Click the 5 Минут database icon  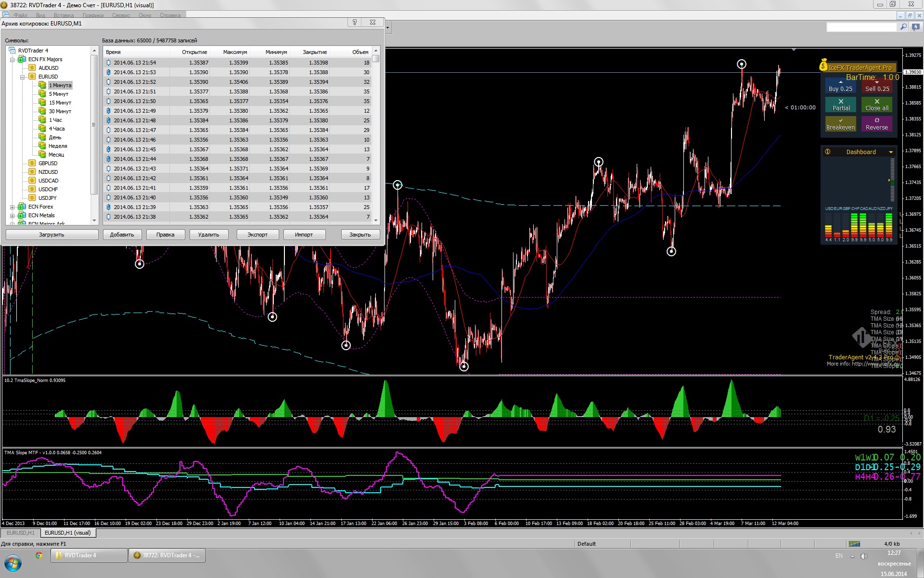[42, 94]
